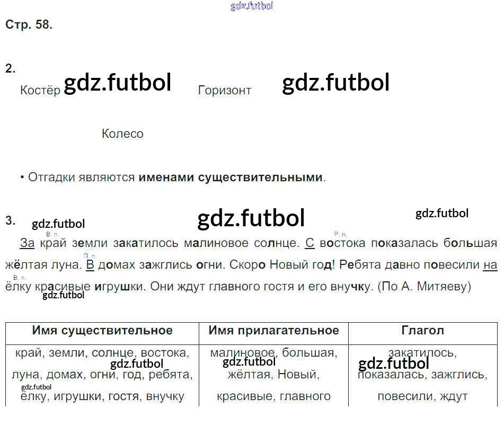Screen dimensions: 504x425
Task: Click underlined 'С' before 'востока'
Action: 310,243
